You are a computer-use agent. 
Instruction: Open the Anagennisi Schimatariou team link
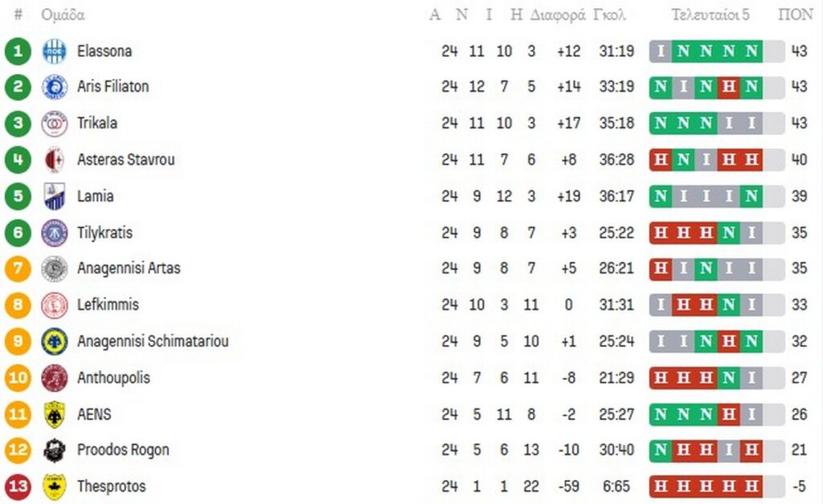click(x=153, y=342)
